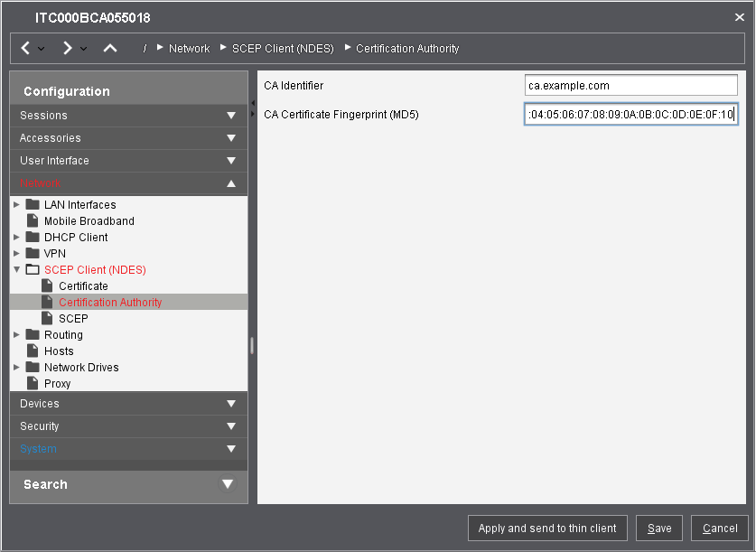Click the Mobile Broadband page icon
The width and height of the screenshot is (756, 552).
[33, 221]
